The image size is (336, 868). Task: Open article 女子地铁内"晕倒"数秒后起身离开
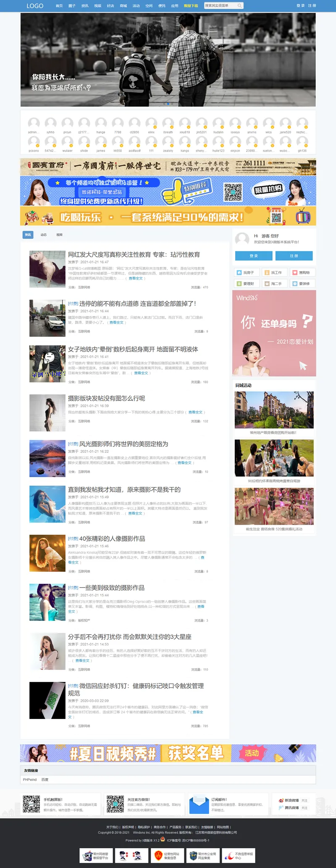coord(133,349)
